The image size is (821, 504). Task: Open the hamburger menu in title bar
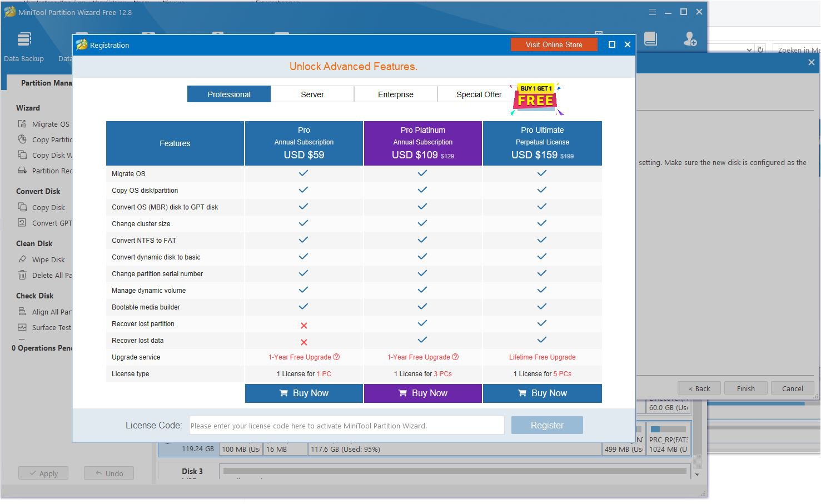tap(653, 12)
